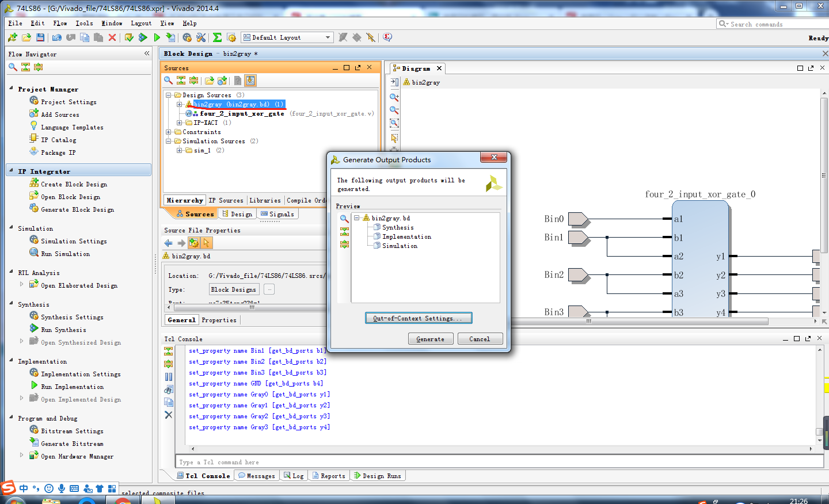Viewport: 829px width, 504px height.
Task: Click Run Synthesis in Flow Navigator
Action: [x=63, y=330]
